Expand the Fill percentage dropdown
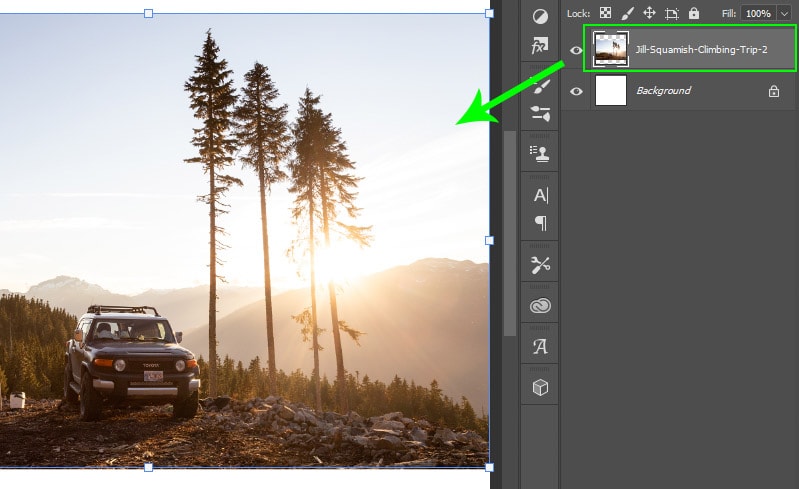The image size is (799, 489). (784, 13)
